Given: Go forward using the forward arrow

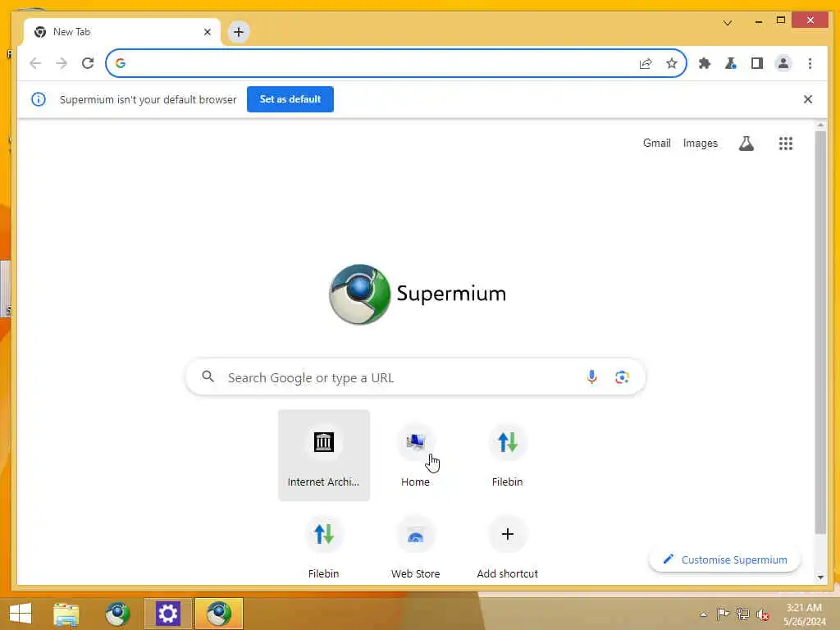Looking at the screenshot, I should [62, 63].
